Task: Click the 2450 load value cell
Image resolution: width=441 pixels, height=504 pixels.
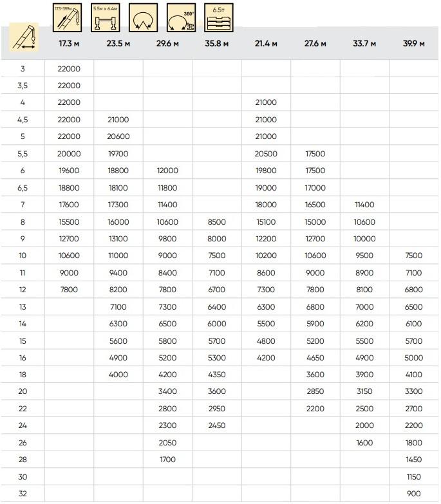Action: [217, 425]
